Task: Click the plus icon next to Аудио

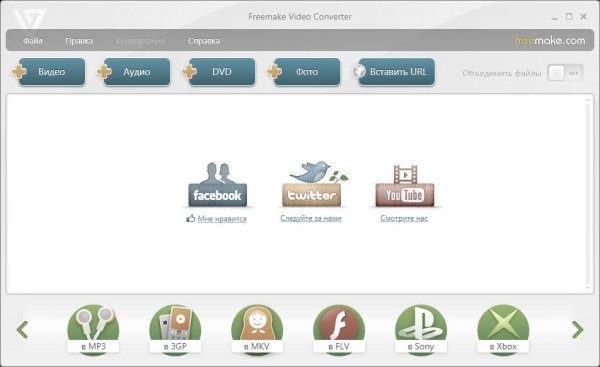Action: tap(104, 72)
